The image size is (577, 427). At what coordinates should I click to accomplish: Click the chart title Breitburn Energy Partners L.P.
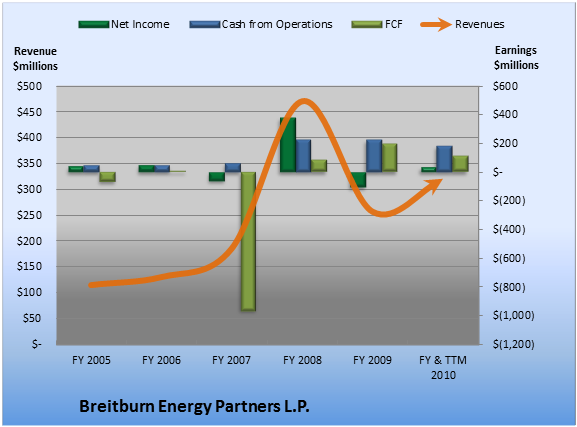194,406
